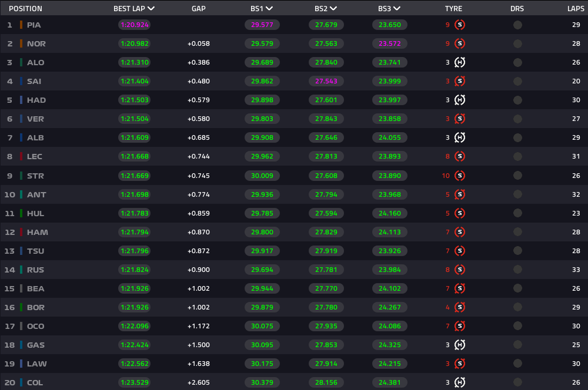Viewport: 588px width, 390px height.
Task: Click the soft tyre icon in RUS's row
Action: tap(460, 270)
